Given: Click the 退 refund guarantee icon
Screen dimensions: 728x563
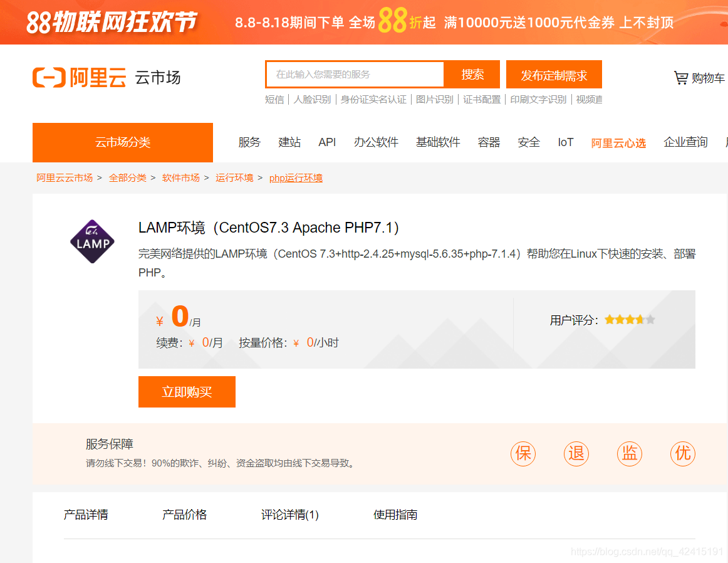Looking at the screenshot, I should [x=576, y=453].
